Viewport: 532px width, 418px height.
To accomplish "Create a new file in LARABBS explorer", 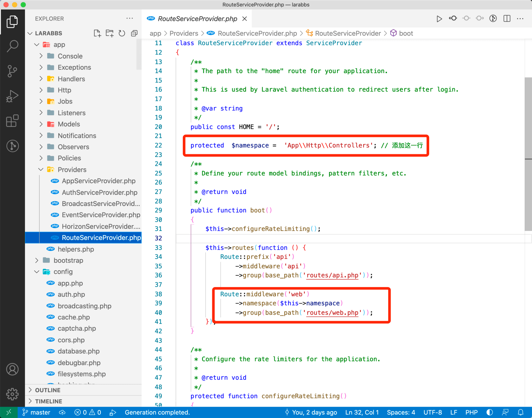I will tap(97, 33).
